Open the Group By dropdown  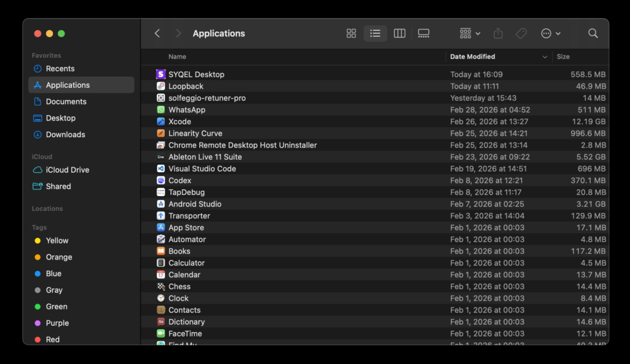[x=470, y=34]
